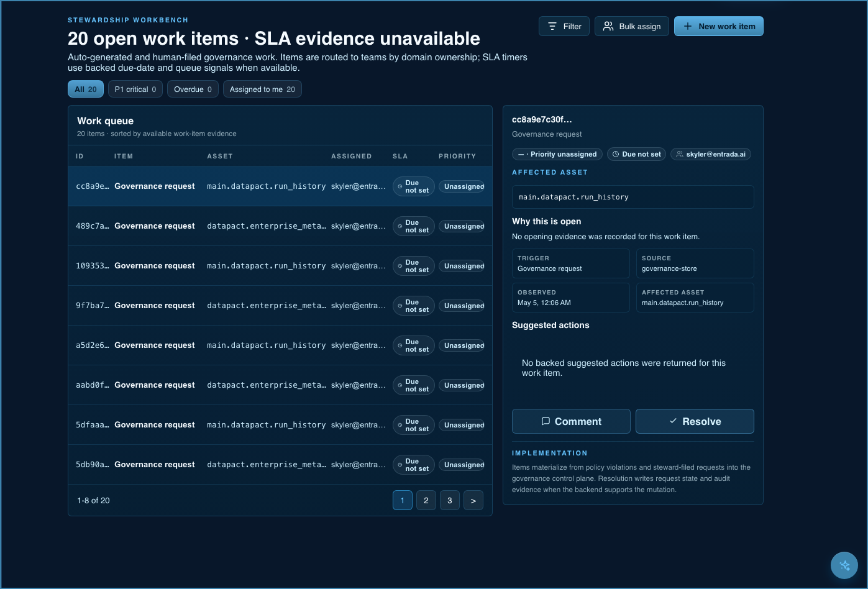The image size is (868, 589).
Task: Sort by PRIORITY column header
Action: click(x=457, y=156)
